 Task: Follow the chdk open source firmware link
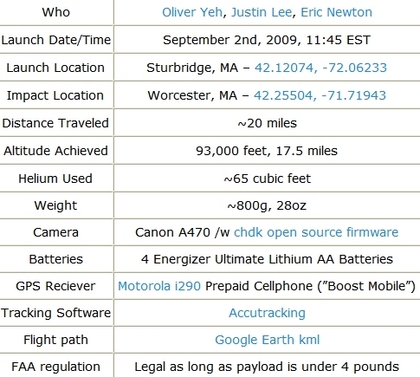(316, 232)
